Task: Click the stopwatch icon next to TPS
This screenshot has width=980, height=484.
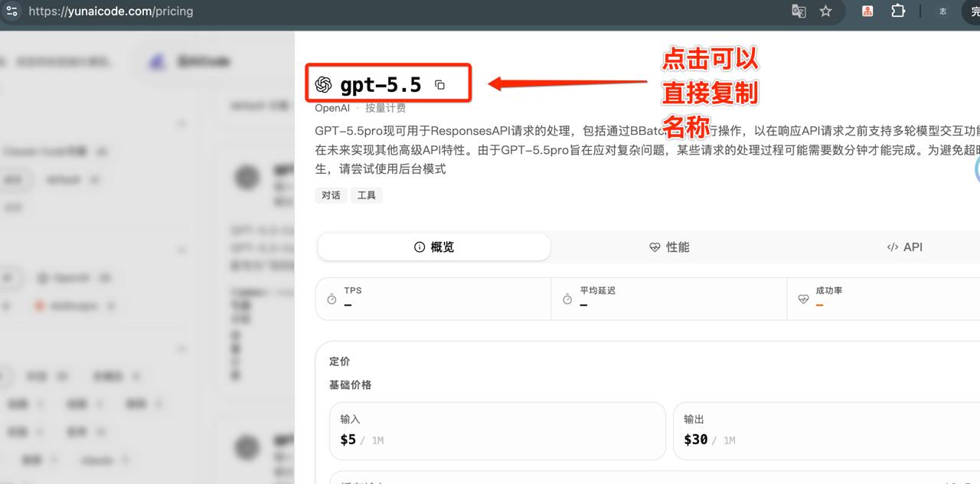Action: click(x=332, y=299)
